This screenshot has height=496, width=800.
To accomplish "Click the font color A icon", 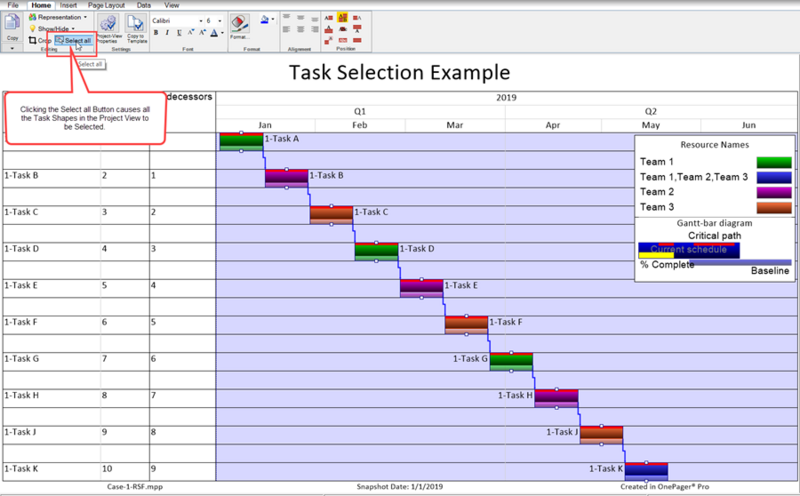I will pos(214,33).
